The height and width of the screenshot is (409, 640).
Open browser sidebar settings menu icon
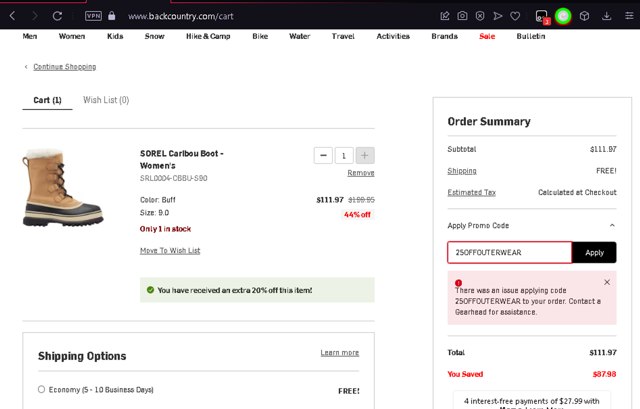click(629, 16)
